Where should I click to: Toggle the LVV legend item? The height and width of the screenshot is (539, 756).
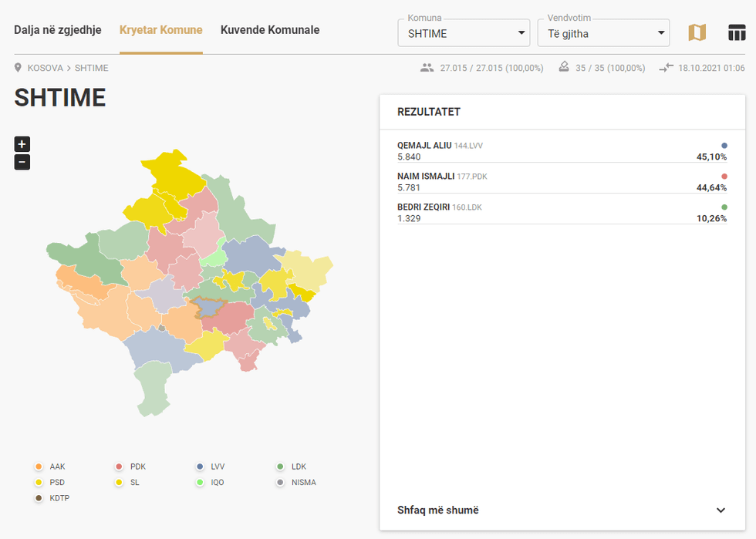point(211,467)
